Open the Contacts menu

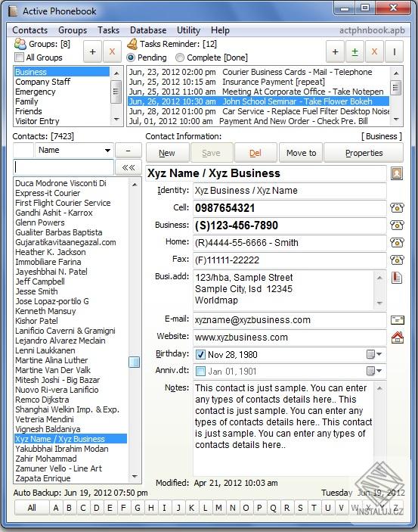coord(29,30)
